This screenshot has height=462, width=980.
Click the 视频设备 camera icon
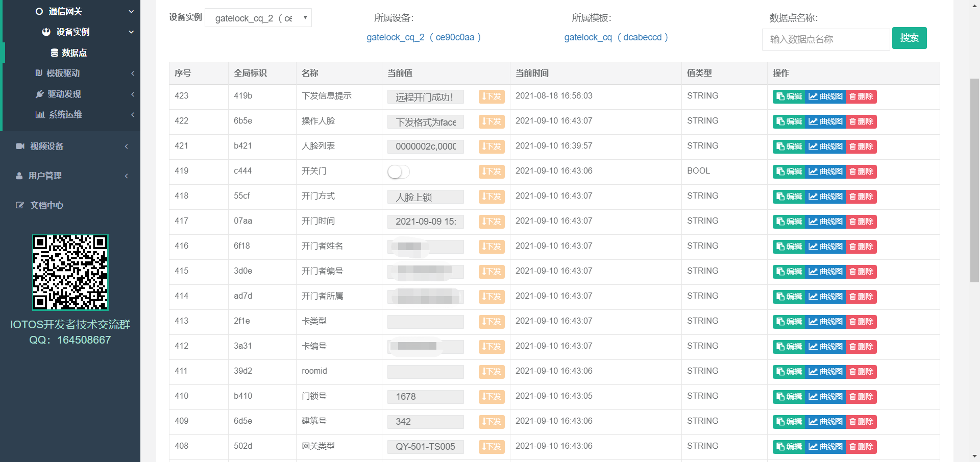pyautogui.click(x=20, y=147)
